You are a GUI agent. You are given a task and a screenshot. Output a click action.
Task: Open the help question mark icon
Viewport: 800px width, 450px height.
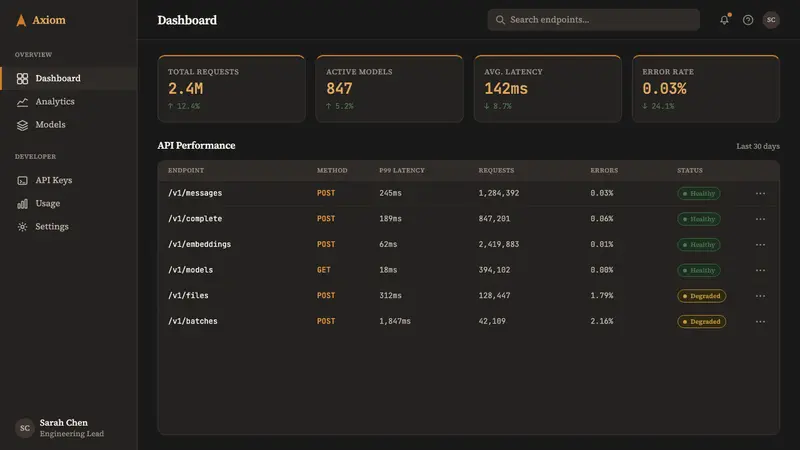(x=748, y=20)
